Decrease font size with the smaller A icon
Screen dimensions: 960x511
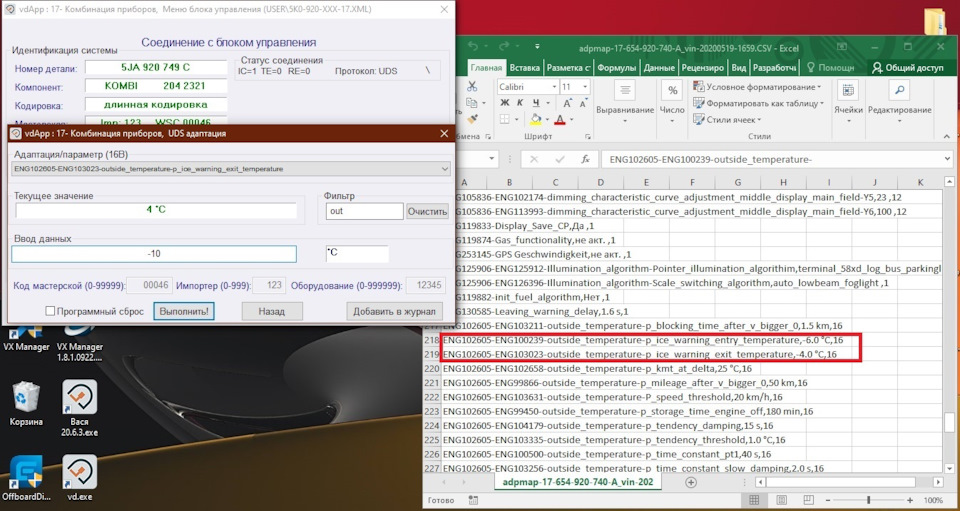[x=582, y=103]
